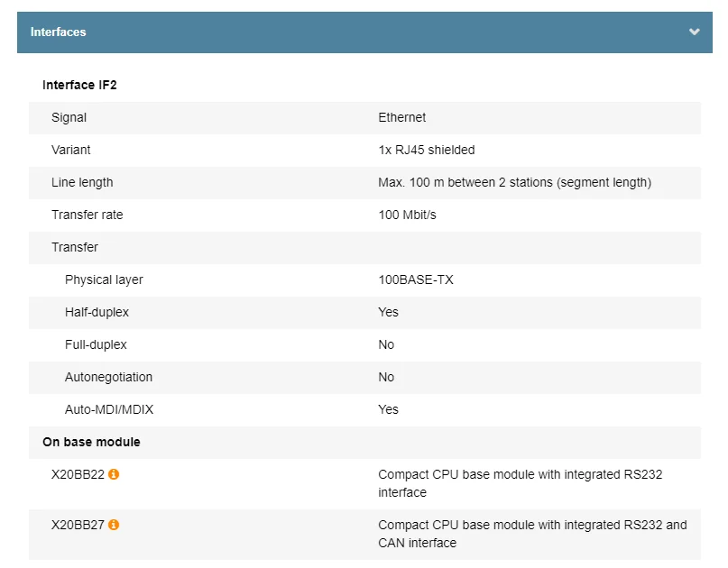Click the Physical layer row label
The height and width of the screenshot is (568, 728).
[104, 279]
